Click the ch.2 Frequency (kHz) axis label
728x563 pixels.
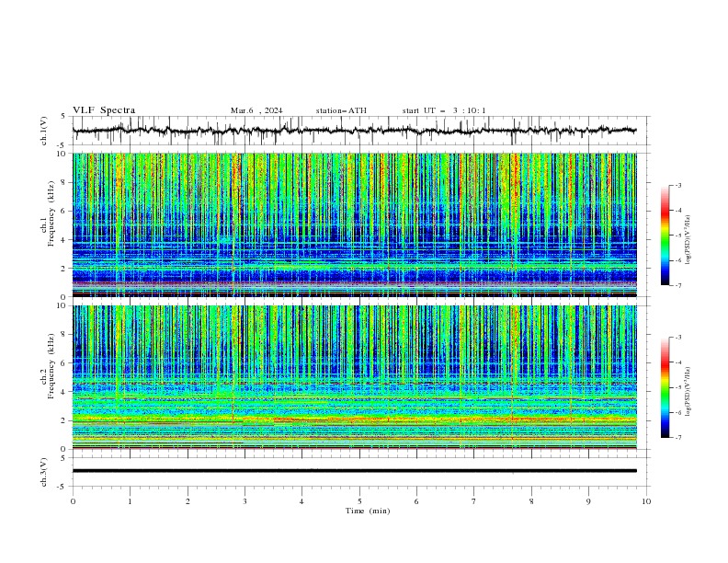click(48, 366)
